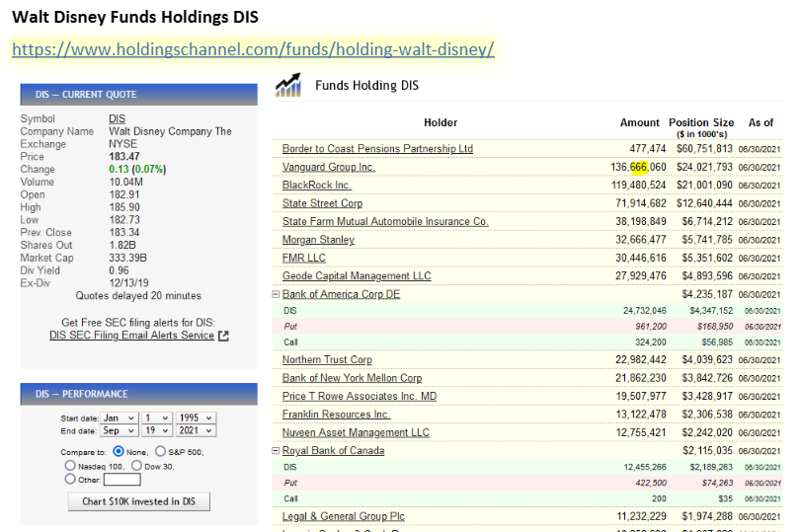The height and width of the screenshot is (532, 802).
Task: Select the S&P 500 compare option
Action: [x=161, y=452]
